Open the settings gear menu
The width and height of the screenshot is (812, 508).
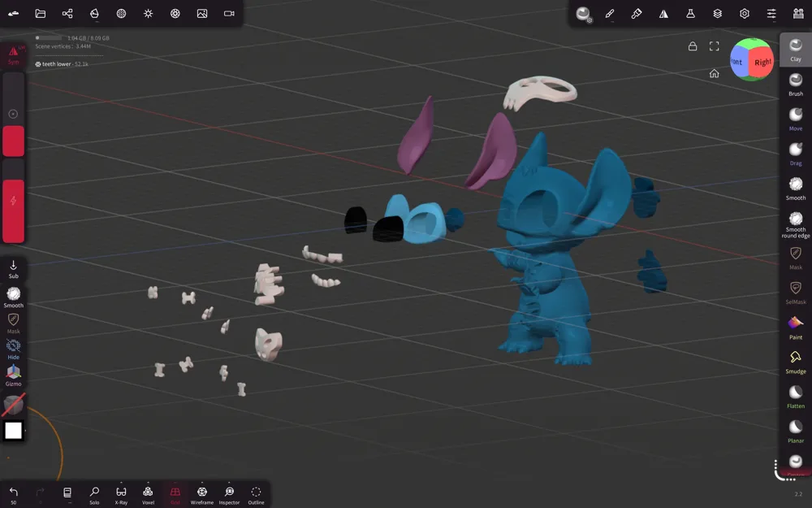pos(744,14)
